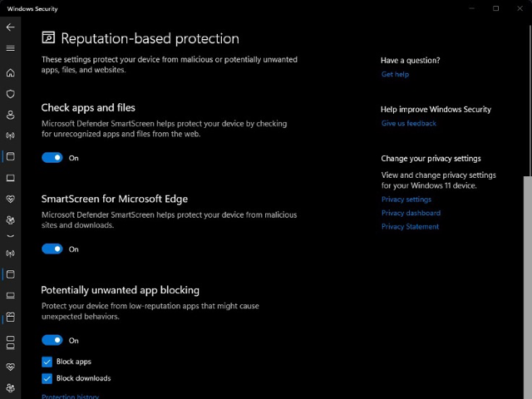This screenshot has width=532, height=399.
Task: Click the Windows Security title bar text
Action: coord(32,9)
